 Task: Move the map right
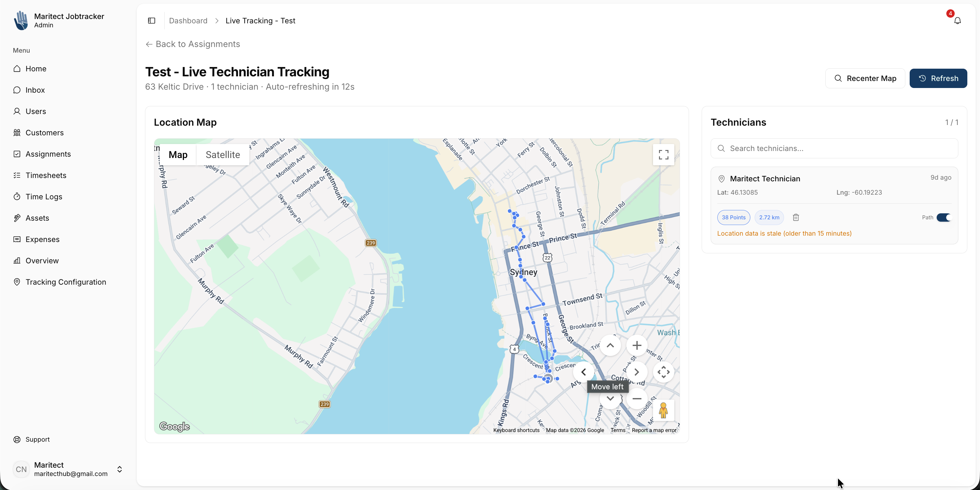point(636,372)
